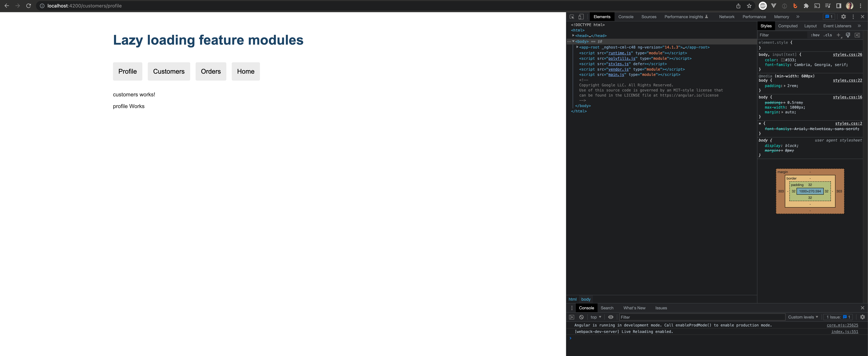
Task: Clear the console output
Action: (x=581, y=317)
